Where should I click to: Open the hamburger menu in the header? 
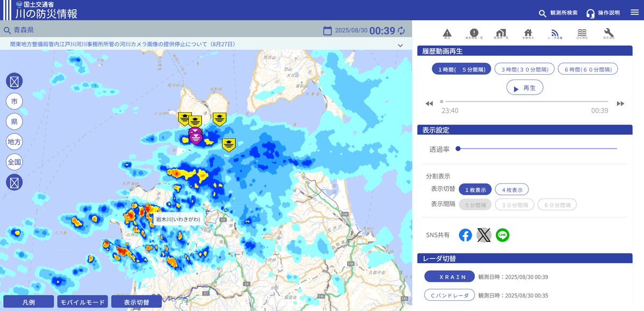pyautogui.click(x=634, y=13)
